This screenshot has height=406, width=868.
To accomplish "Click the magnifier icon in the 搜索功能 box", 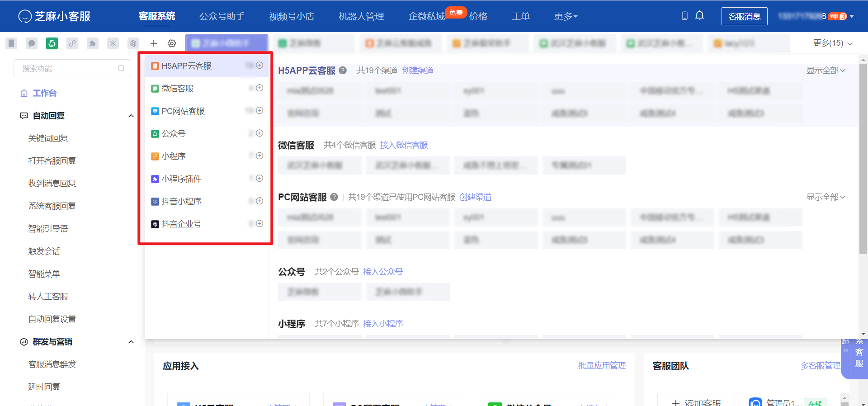I will [x=121, y=68].
